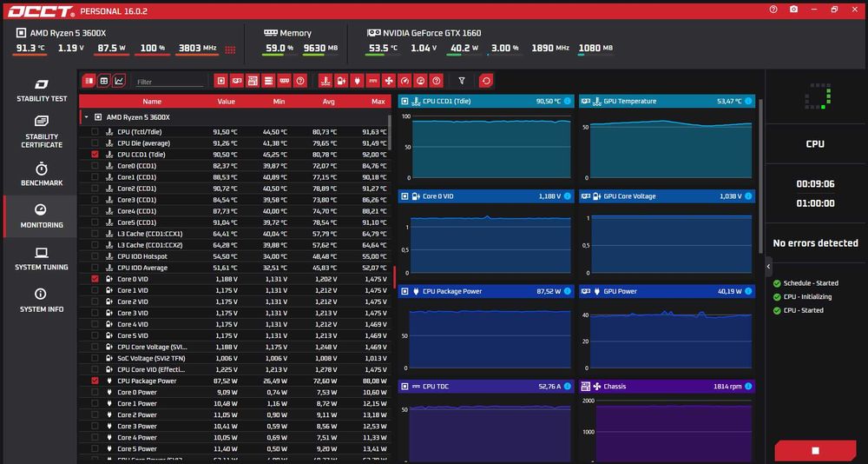
Task: Check the Core0 (CCD1) temperature checkbox
Action: 95,166
